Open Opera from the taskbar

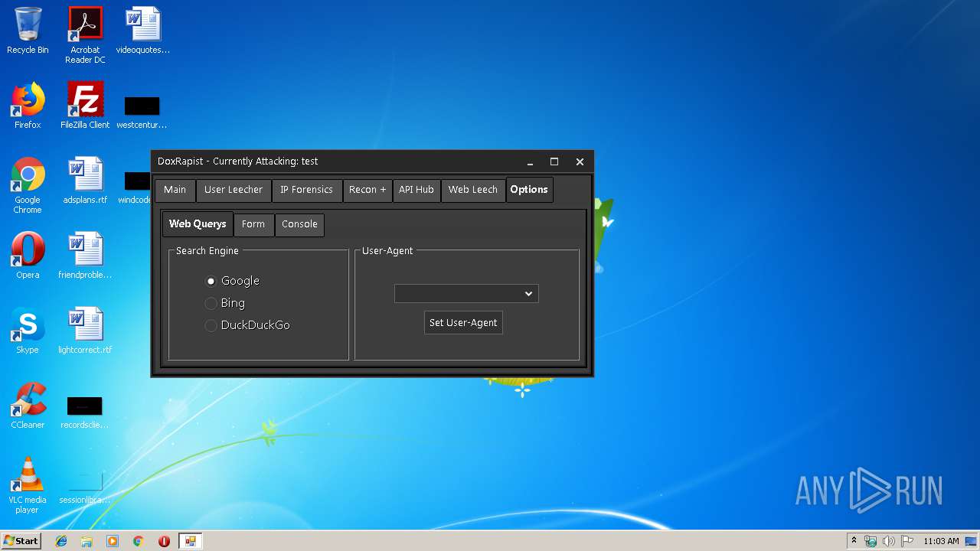[164, 541]
